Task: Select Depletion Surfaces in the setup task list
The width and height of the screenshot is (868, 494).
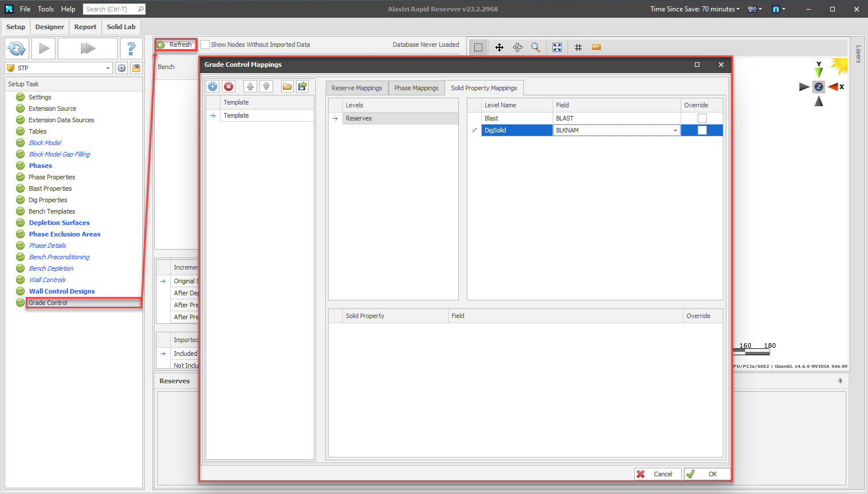Action: (59, 223)
